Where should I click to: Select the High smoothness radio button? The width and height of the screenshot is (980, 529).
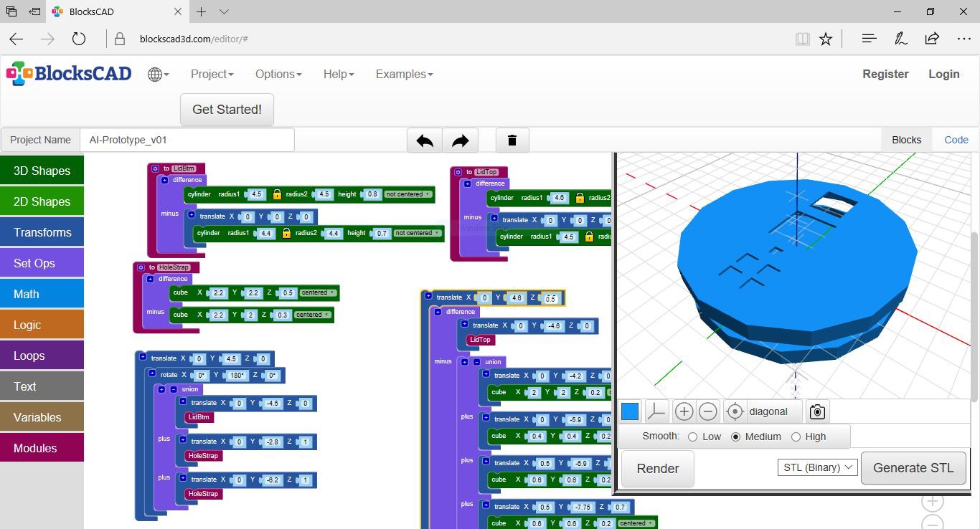coord(796,436)
